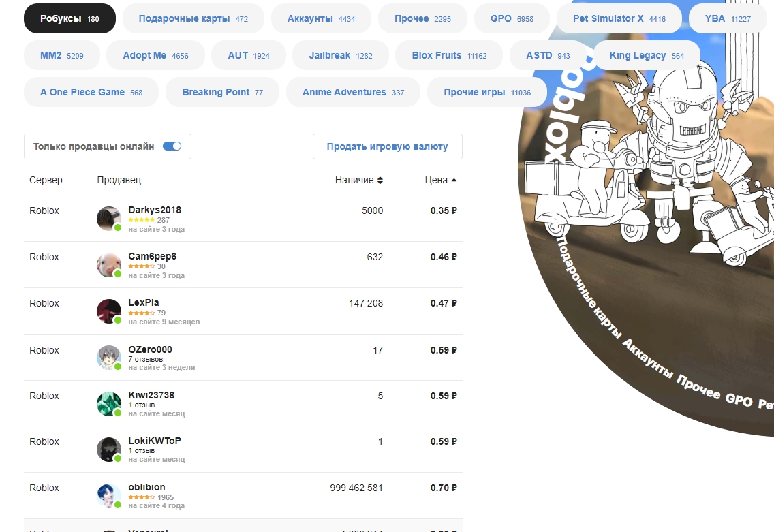Select Darkys2018 price 0.35 ₽

pyautogui.click(x=444, y=210)
